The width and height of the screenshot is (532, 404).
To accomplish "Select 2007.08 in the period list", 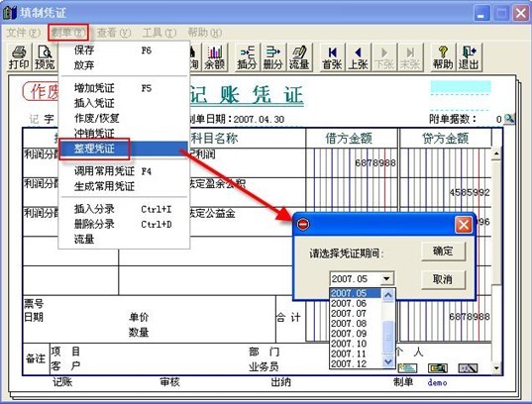I will pos(349,323).
